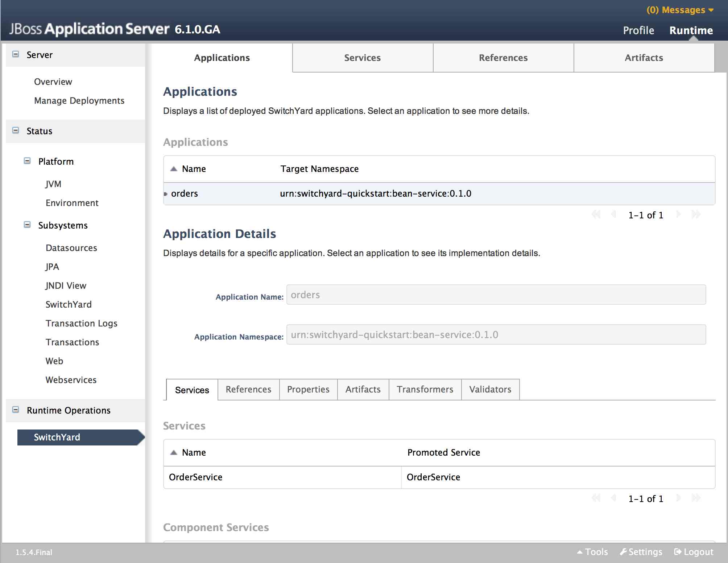Click the 1.5.4.Final version label
This screenshot has height=563, width=728.
tap(34, 552)
